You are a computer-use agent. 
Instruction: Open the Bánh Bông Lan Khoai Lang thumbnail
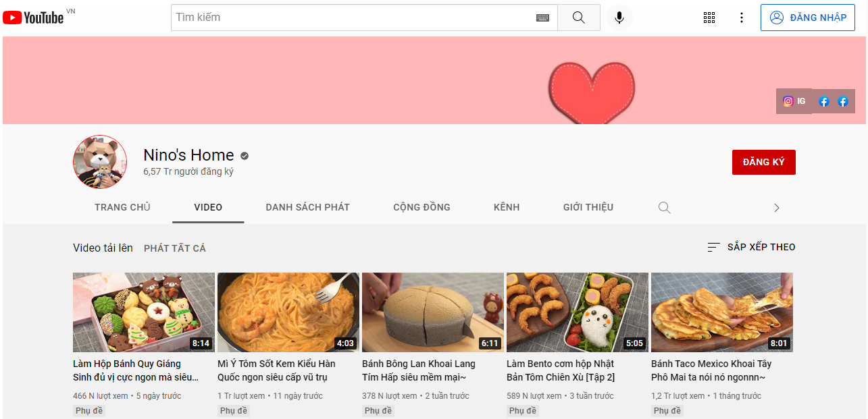point(432,312)
